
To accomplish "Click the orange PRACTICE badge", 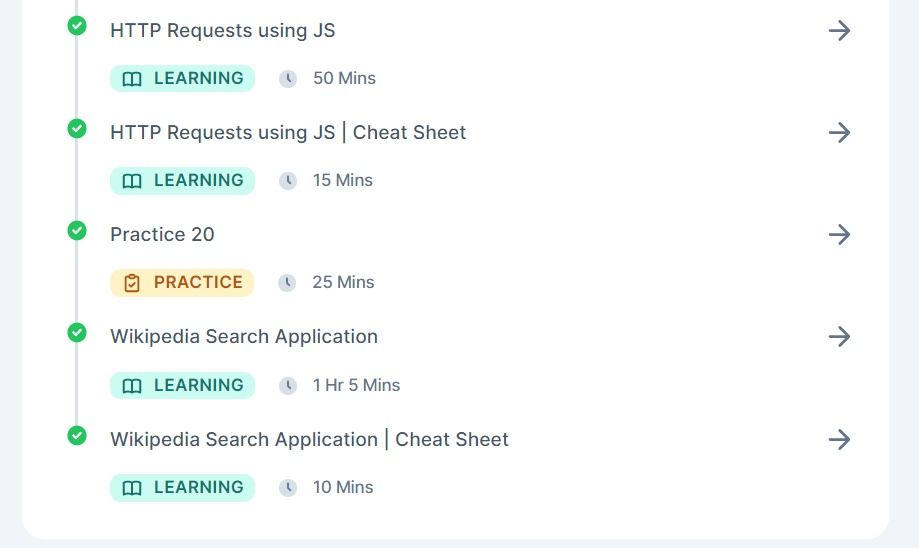I will (x=182, y=282).
